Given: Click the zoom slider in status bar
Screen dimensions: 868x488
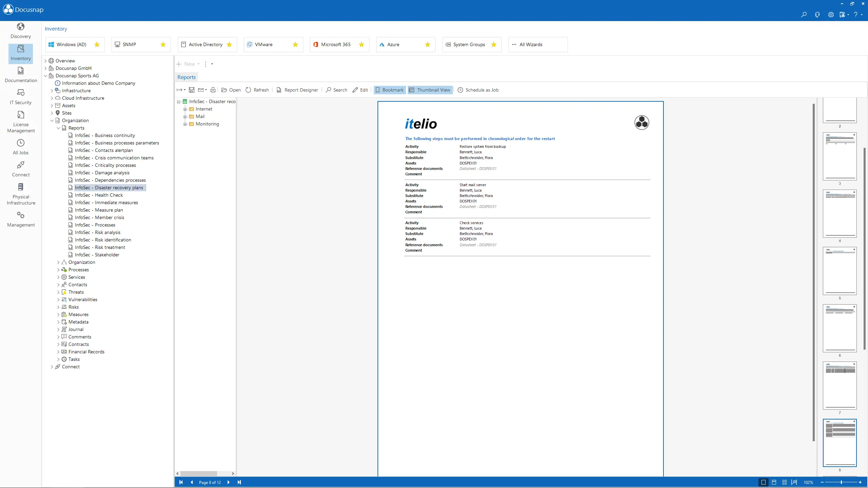Looking at the screenshot, I should coord(841,482).
